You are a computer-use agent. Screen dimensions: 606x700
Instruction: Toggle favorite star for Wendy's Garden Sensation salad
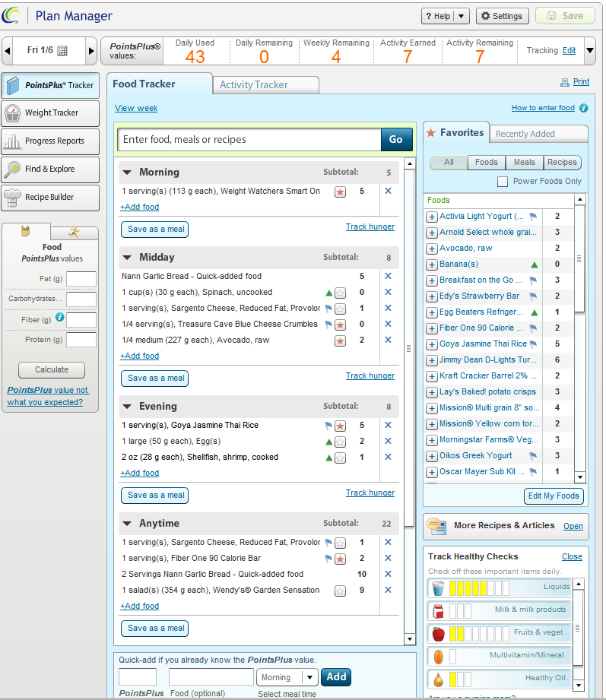pos(341,591)
